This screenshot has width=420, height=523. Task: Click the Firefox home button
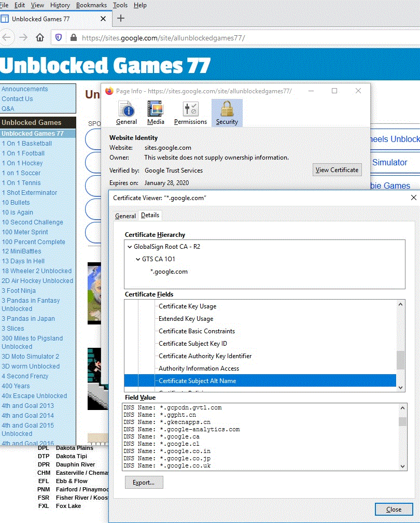(40, 37)
